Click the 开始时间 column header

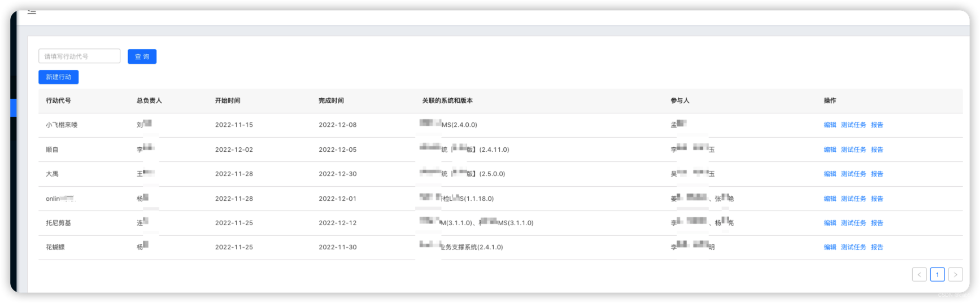(228, 100)
